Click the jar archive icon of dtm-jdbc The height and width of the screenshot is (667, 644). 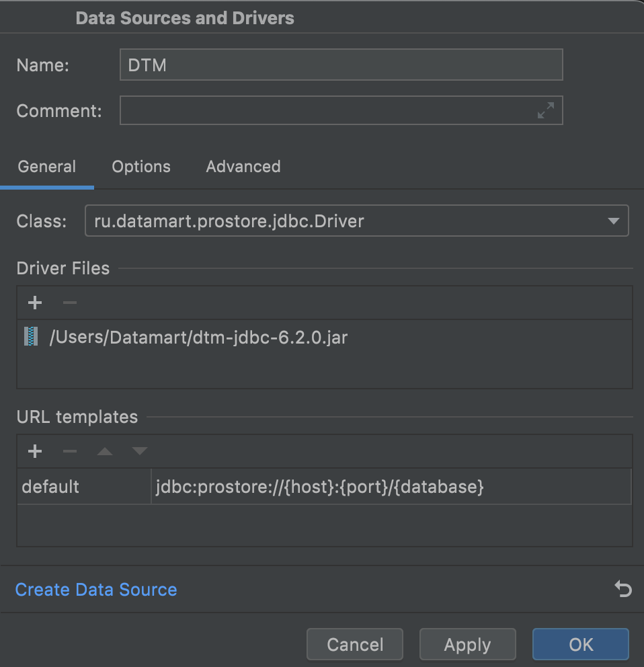31,337
